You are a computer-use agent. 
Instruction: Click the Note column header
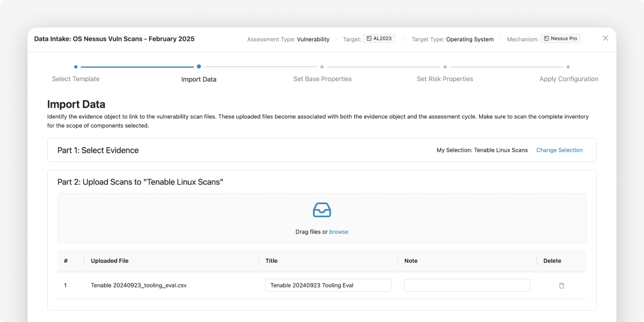point(411,261)
